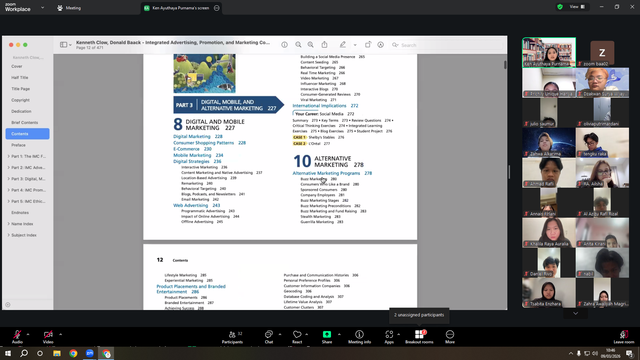
Task: Open the Windows Start menu
Action: 8,353
